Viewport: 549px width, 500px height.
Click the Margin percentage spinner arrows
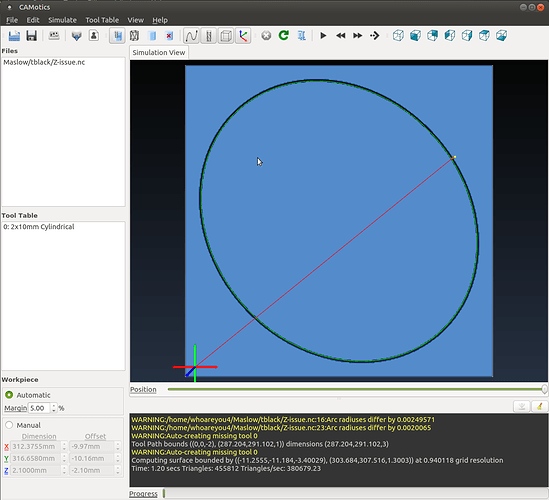point(54,408)
